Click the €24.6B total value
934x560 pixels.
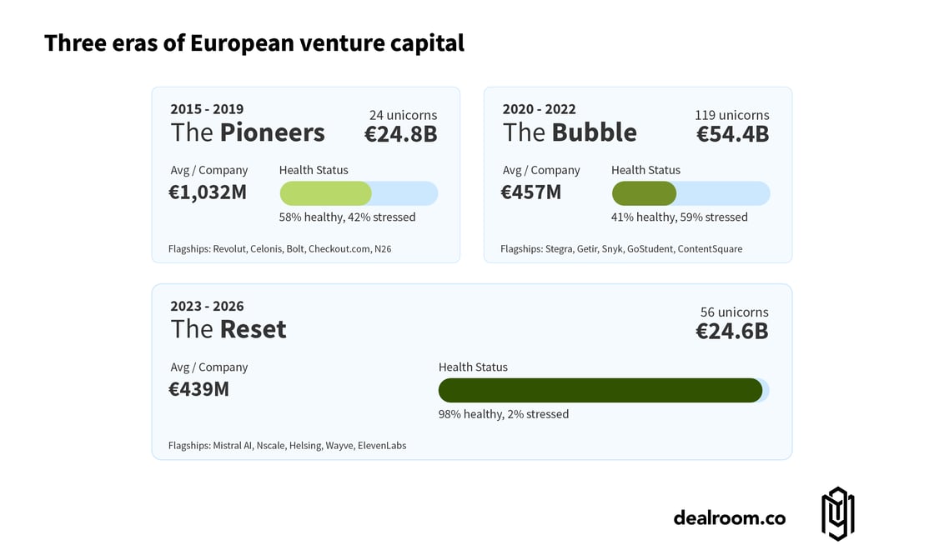pyautogui.click(x=731, y=331)
